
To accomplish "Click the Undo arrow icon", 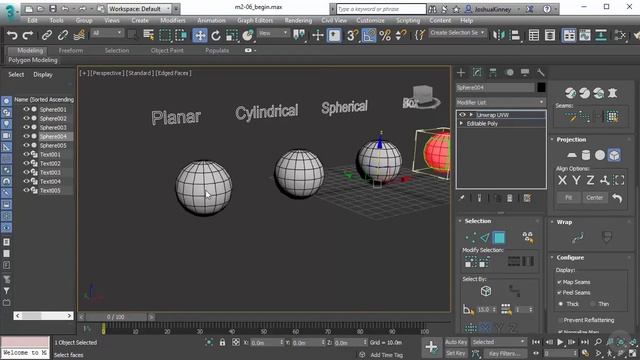I will click(x=12, y=36).
